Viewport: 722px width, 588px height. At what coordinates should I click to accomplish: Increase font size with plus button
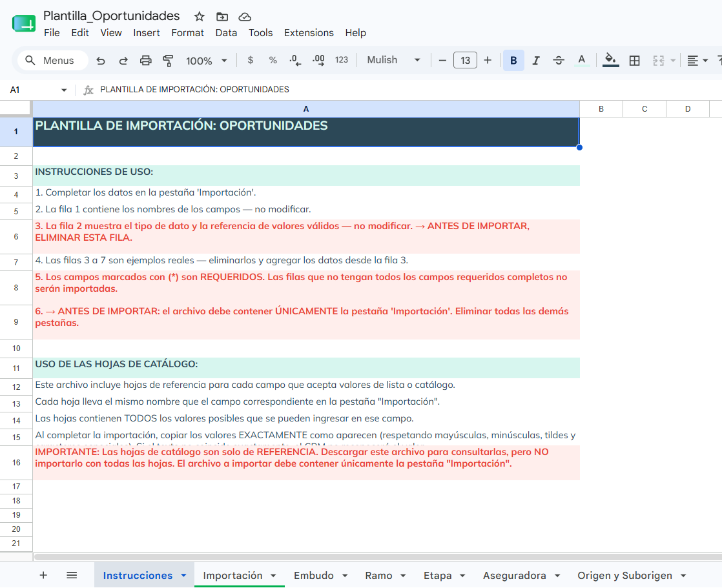[x=488, y=60]
